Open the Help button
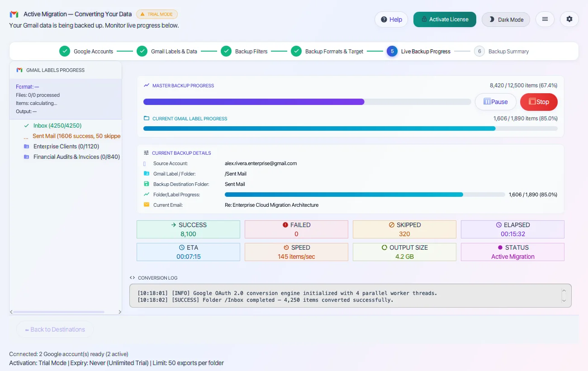Viewport: 588px width, 371px height. 391,19
